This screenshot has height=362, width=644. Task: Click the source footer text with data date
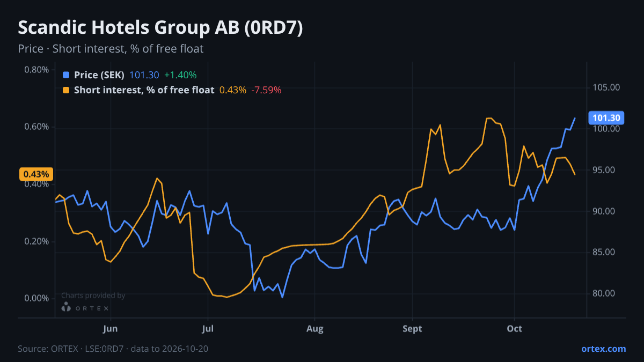pos(113,349)
